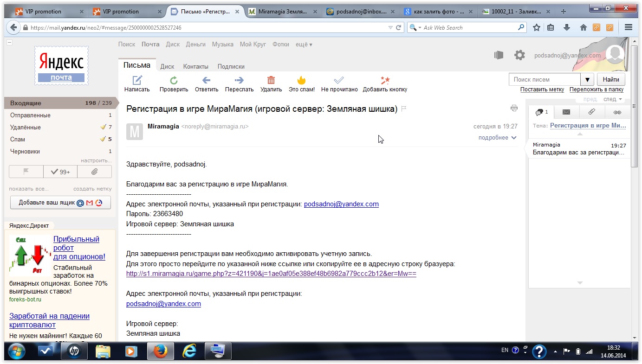Mark as unread with Не прочитано
Screen dimensions: 642x364
(x=339, y=84)
